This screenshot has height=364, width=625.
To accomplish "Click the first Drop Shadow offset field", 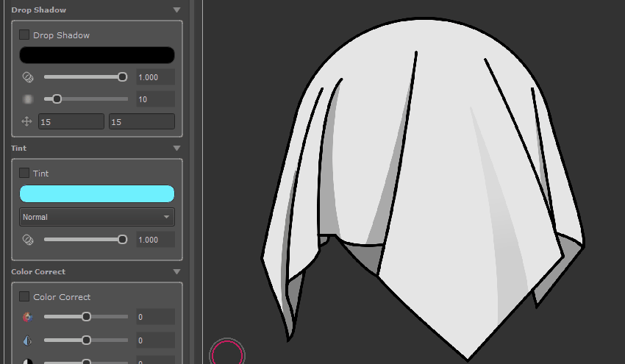I will (x=71, y=121).
